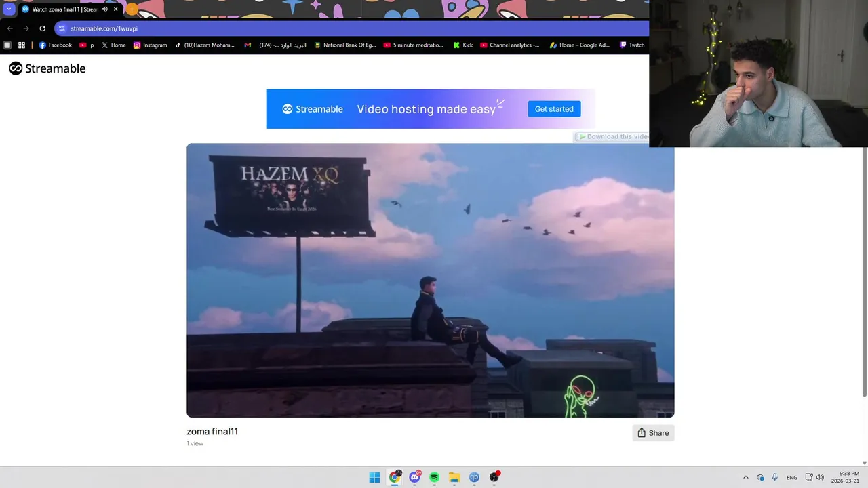Click the zoma final11 title text
The image size is (868, 488).
pyautogui.click(x=212, y=432)
